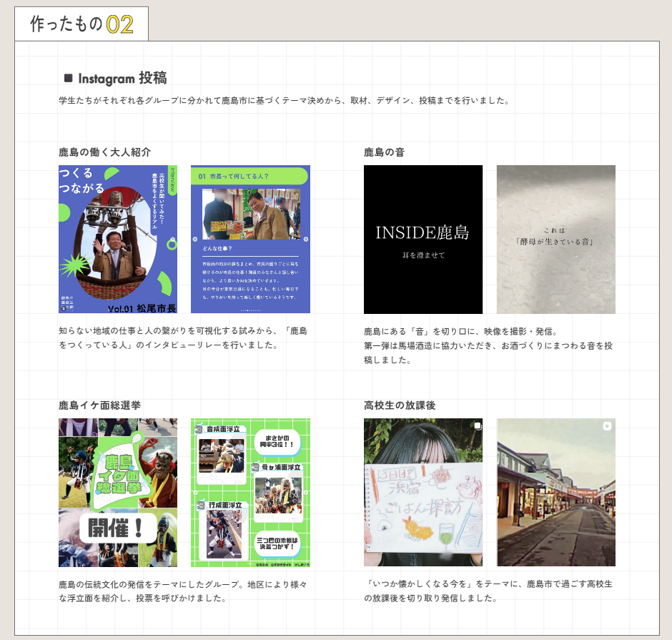Click the 鹿島にある「音」を切り口に description
Screen dimensions: 672x640
488,345
